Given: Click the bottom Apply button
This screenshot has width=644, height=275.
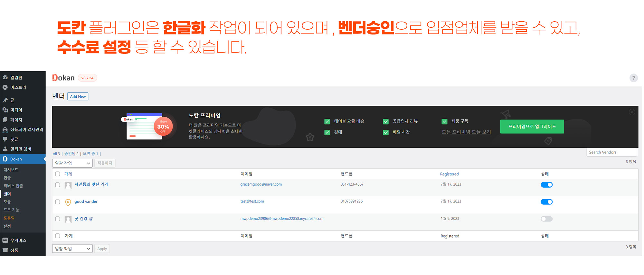Looking at the screenshot, I should [102, 249].
